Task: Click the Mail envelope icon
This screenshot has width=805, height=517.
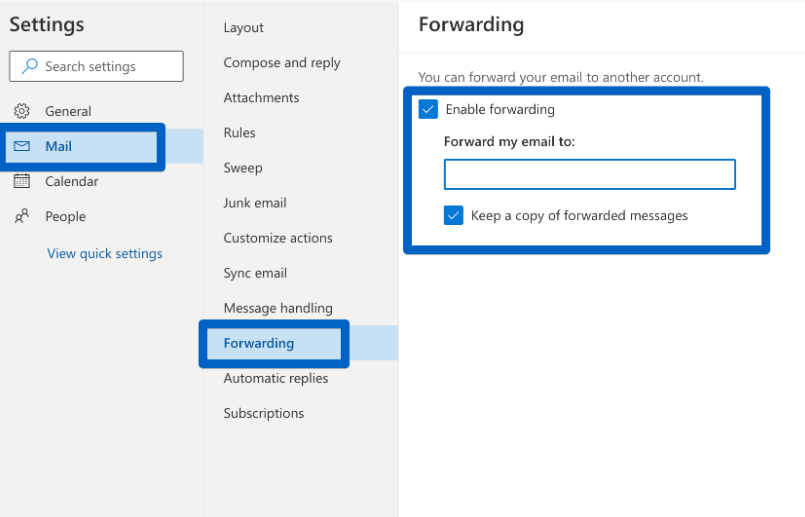Action: click(x=22, y=146)
